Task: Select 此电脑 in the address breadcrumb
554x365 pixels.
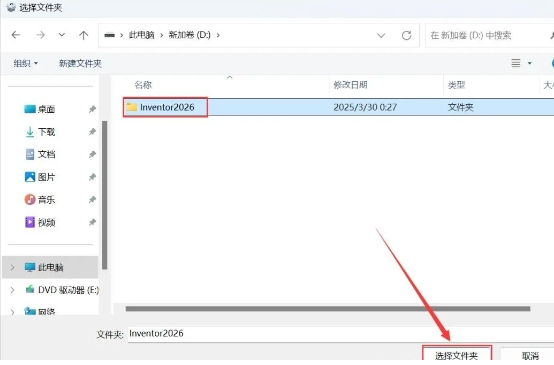Action: (142, 35)
